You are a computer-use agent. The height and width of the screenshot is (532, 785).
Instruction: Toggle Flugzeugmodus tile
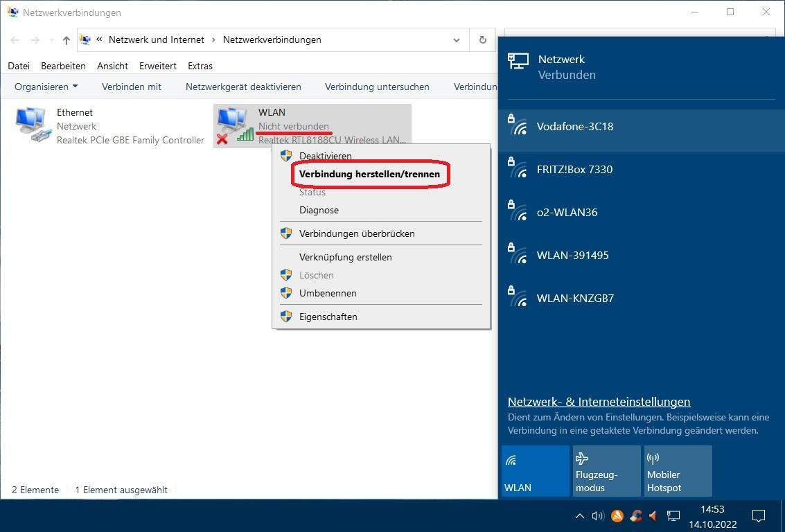tap(606, 470)
